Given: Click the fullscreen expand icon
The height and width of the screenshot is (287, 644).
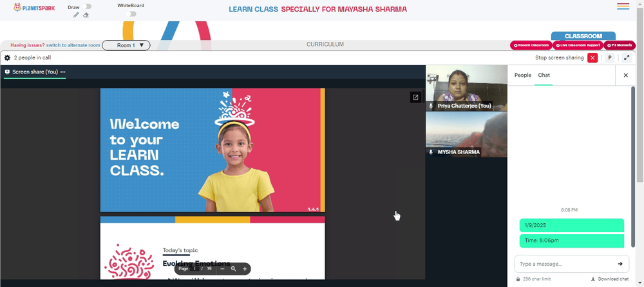Looking at the screenshot, I should (x=627, y=58).
